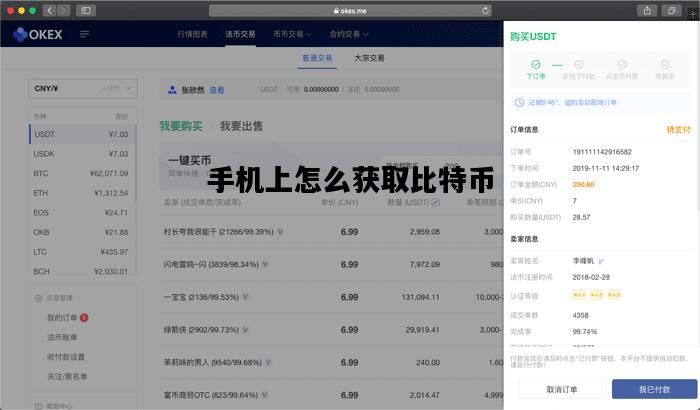
Task: Click verified badge next to 一宝宝
Action: [246, 297]
